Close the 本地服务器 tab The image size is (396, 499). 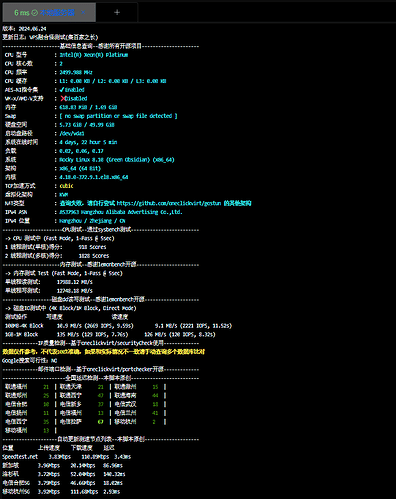[x=83, y=12]
